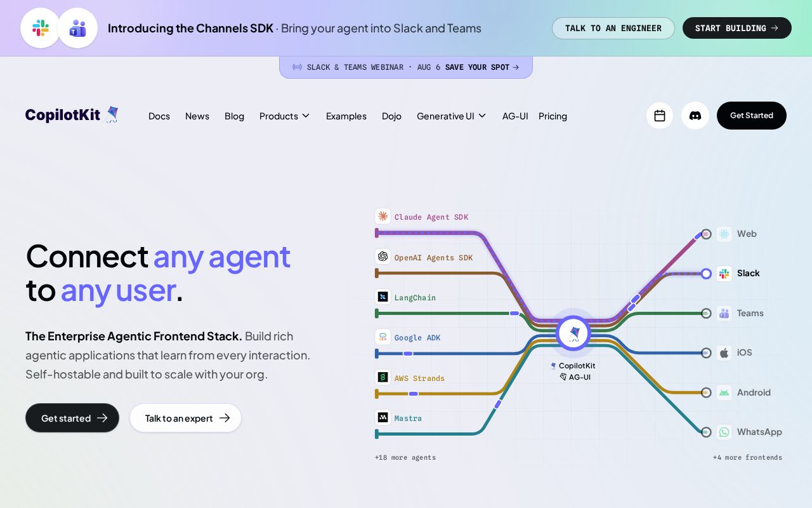Click the Talk to an expert button

tap(186, 418)
